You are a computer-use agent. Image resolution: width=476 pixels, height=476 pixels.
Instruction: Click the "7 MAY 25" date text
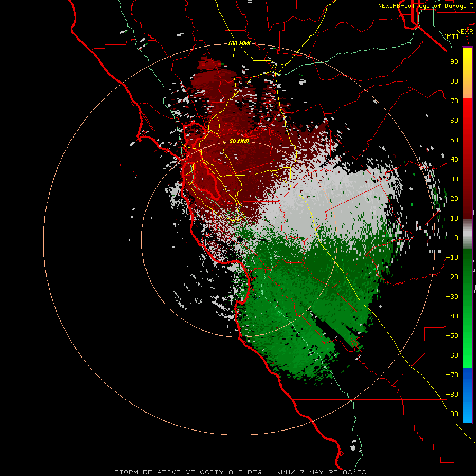coord(319,472)
